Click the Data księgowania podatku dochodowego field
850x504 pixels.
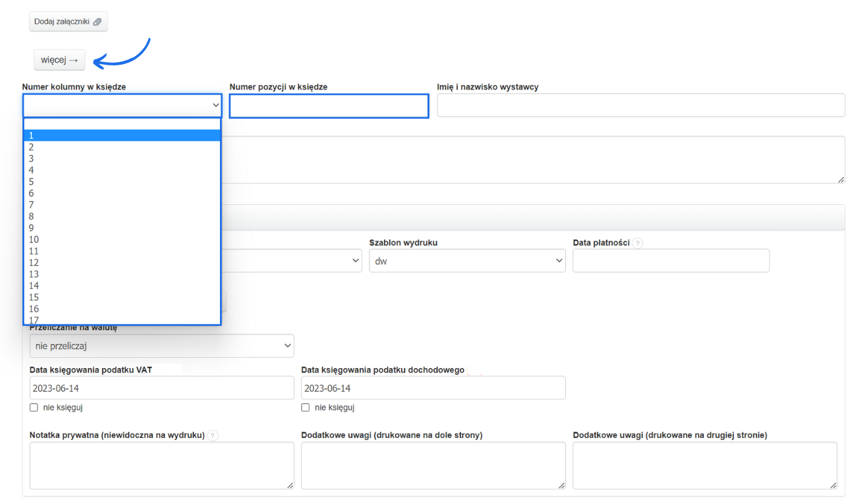point(433,388)
